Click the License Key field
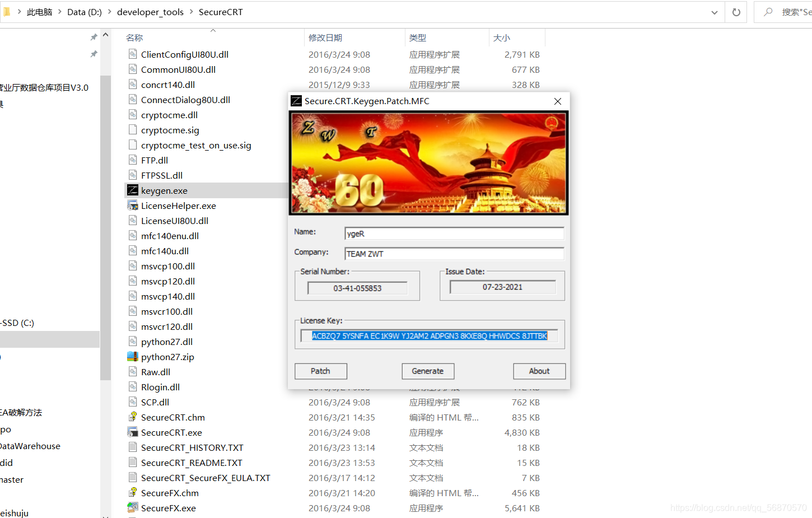The image size is (812, 518). click(x=430, y=336)
